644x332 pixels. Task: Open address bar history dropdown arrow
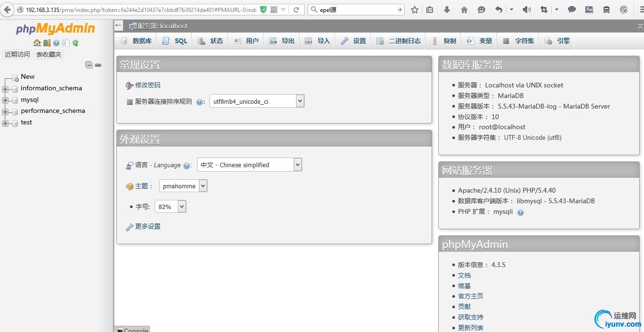pos(284,10)
